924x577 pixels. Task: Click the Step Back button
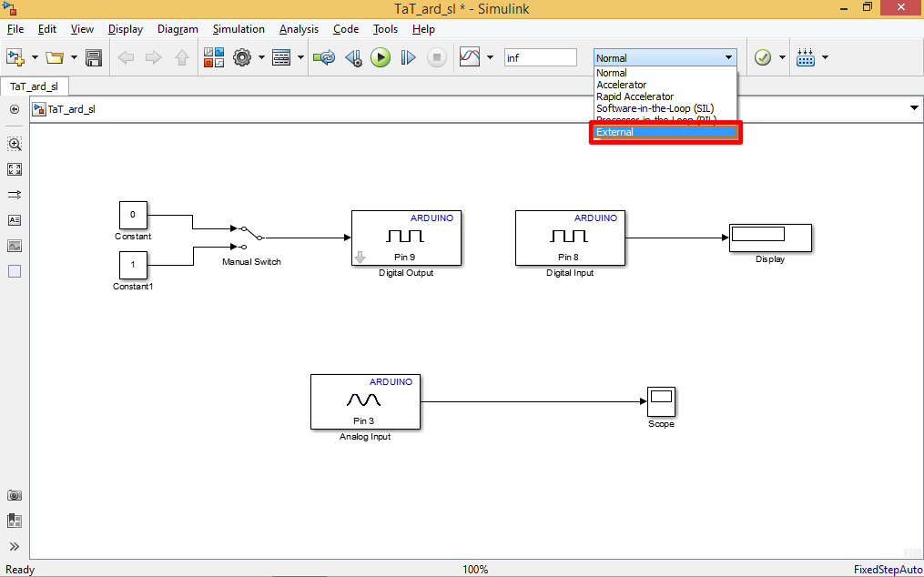point(353,57)
